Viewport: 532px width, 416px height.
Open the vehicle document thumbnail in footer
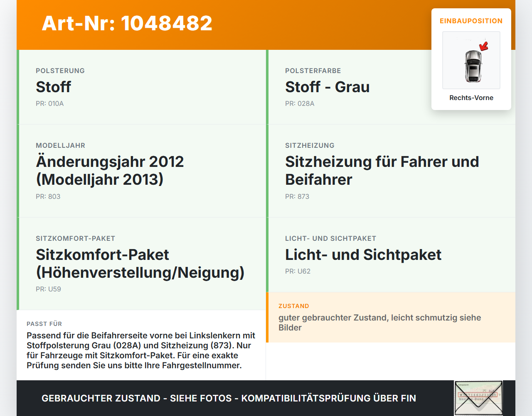click(478, 398)
